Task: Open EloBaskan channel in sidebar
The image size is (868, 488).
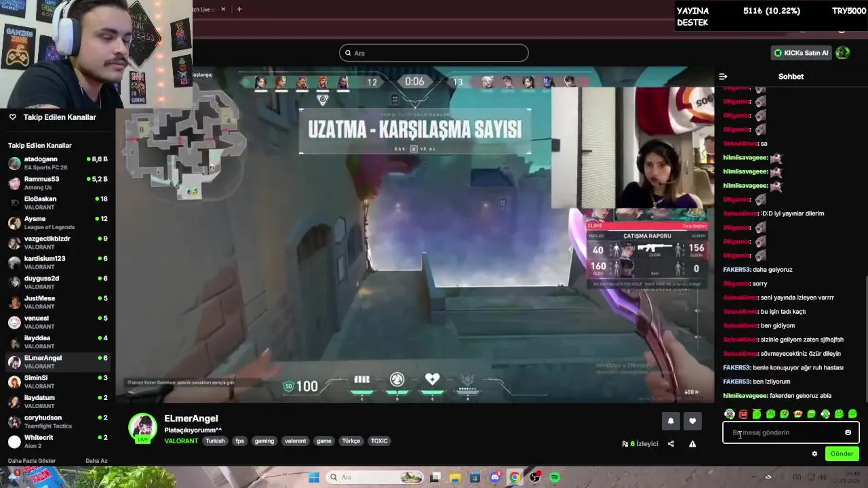Action: 58,203
